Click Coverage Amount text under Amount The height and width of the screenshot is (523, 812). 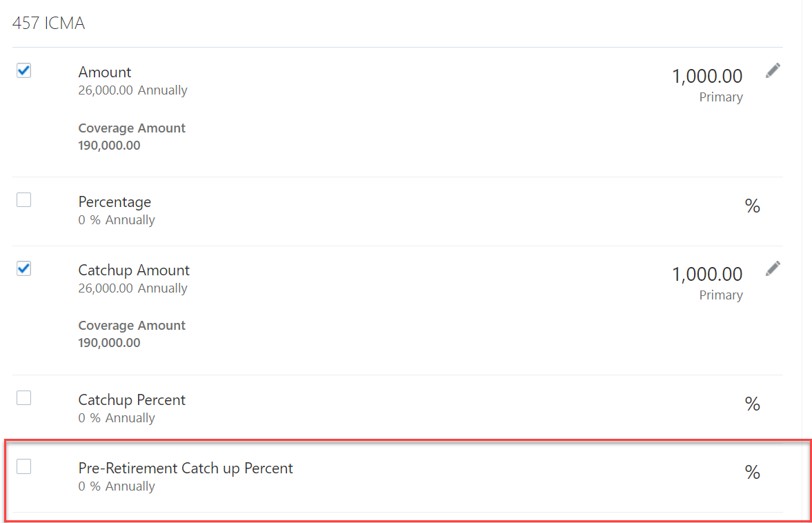(132, 128)
